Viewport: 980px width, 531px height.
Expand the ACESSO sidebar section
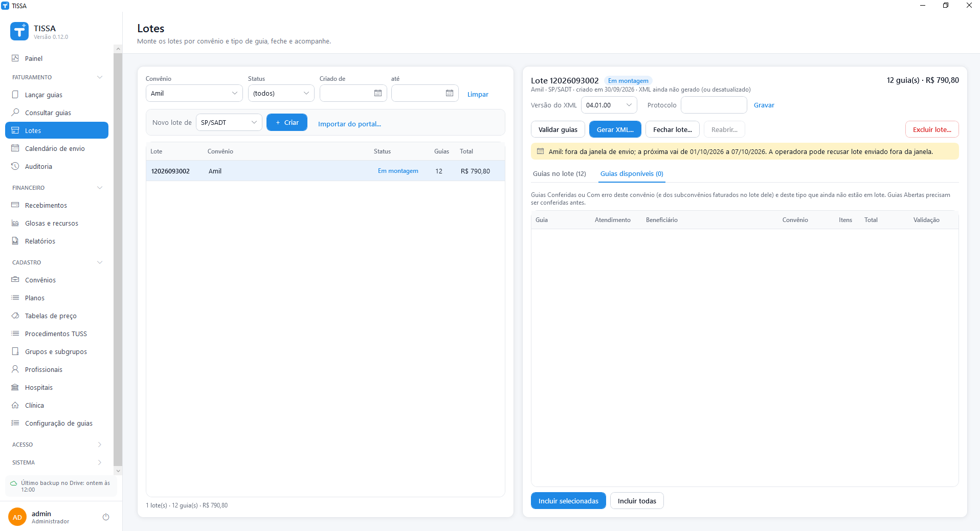[x=100, y=445]
